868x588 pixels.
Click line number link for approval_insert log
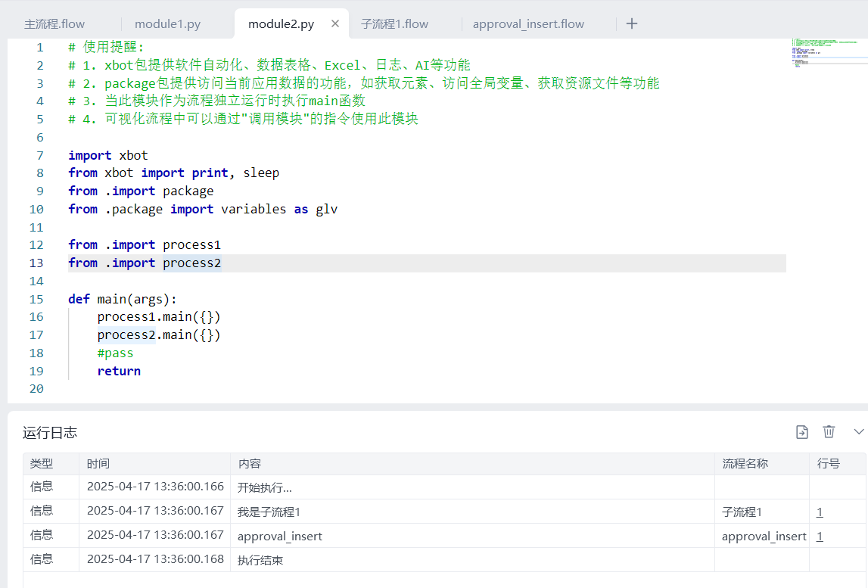coord(820,536)
